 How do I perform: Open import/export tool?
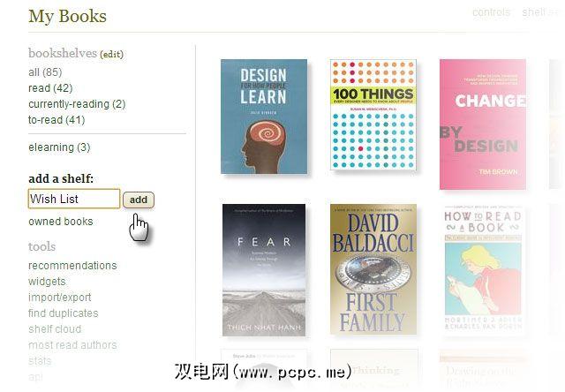(x=60, y=298)
